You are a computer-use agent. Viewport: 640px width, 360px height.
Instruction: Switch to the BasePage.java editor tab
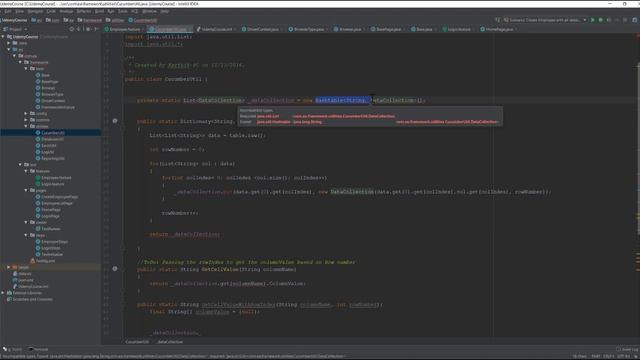388,29
